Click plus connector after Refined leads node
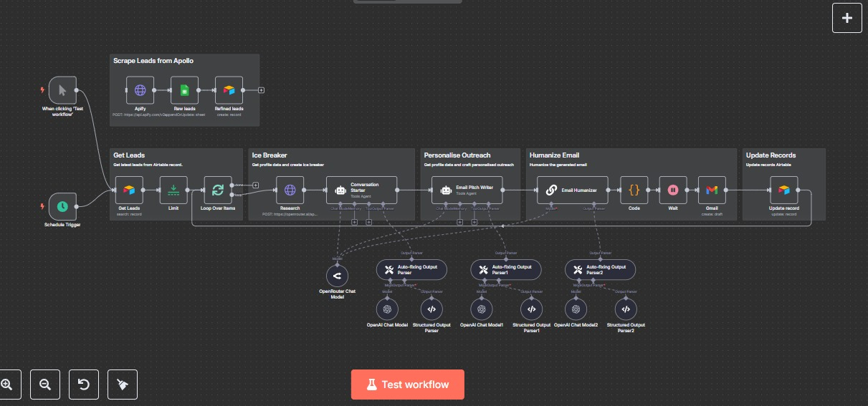 coord(261,90)
